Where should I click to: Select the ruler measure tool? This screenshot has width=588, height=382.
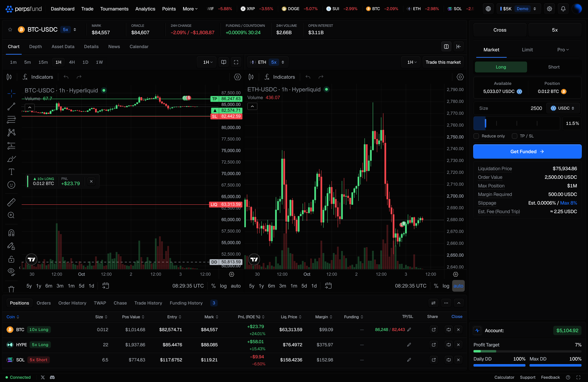pyautogui.click(x=11, y=202)
